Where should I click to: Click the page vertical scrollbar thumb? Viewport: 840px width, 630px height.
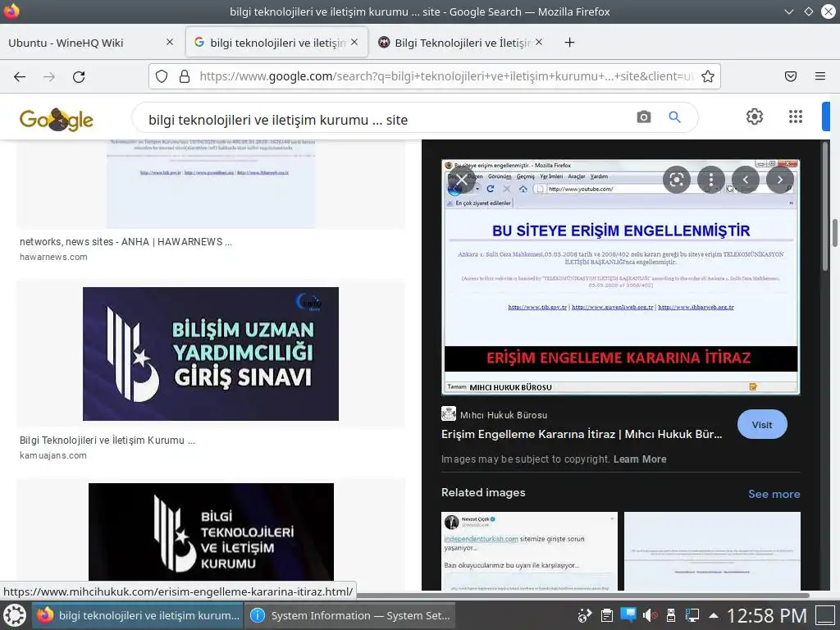coord(834,233)
